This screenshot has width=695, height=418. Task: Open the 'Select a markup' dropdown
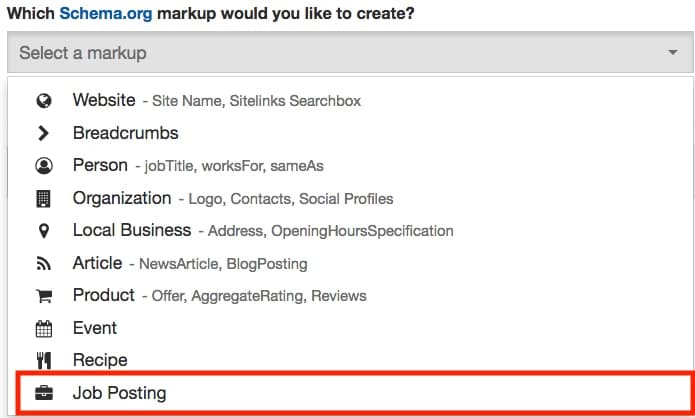coord(340,53)
